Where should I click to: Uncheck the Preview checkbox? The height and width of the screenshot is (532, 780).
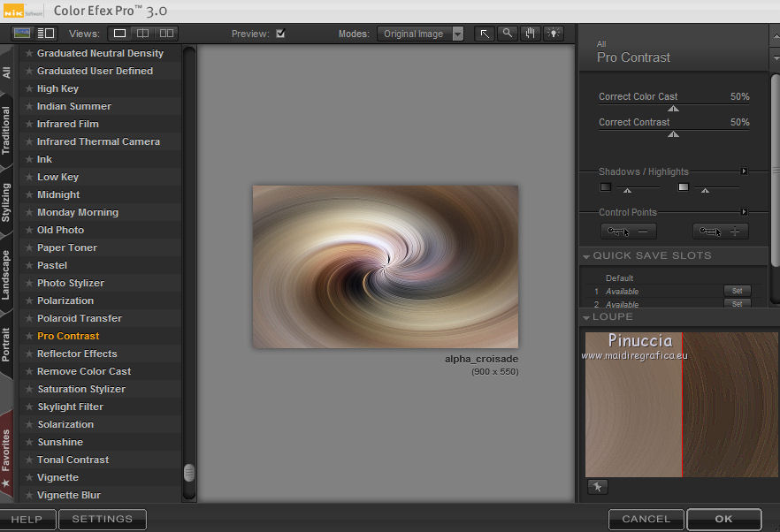tap(280, 34)
